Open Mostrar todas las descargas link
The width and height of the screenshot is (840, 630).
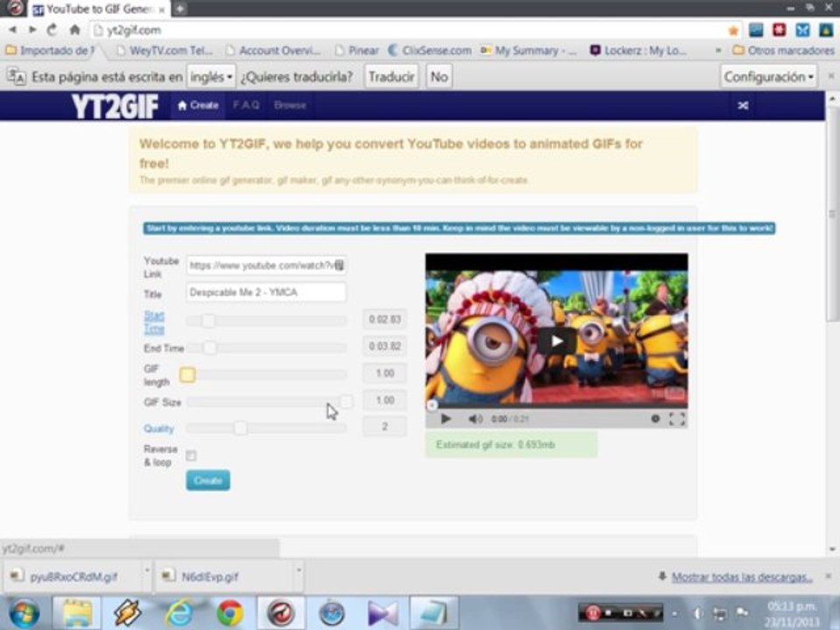pos(742,577)
